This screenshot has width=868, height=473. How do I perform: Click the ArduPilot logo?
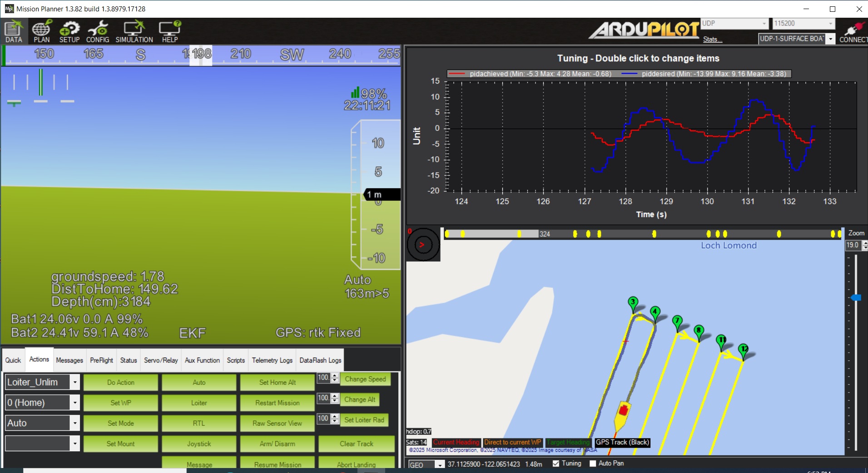644,30
